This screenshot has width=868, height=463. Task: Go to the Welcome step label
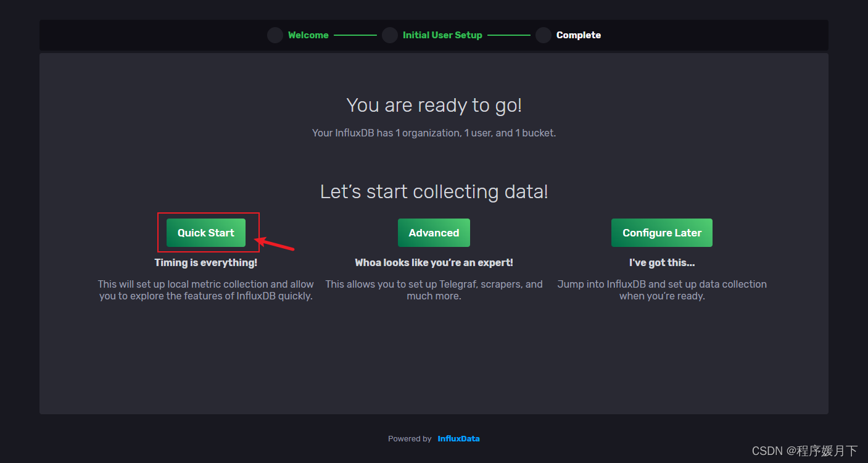308,35
